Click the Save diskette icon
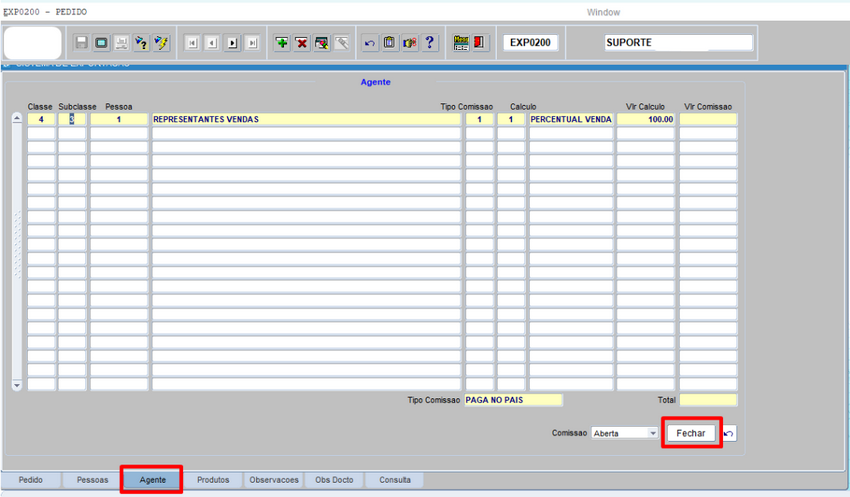The height and width of the screenshot is (497, 850). (82, 43)
